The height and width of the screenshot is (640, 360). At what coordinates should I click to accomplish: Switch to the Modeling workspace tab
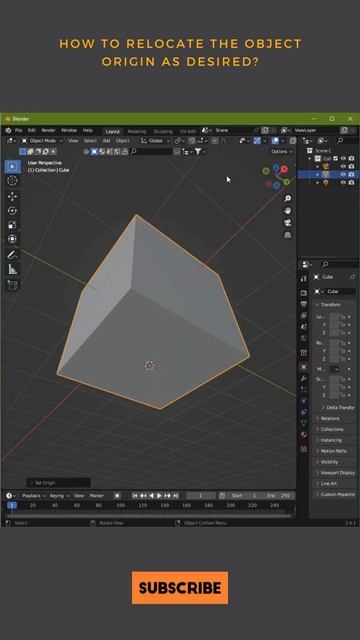pos(136,131)
